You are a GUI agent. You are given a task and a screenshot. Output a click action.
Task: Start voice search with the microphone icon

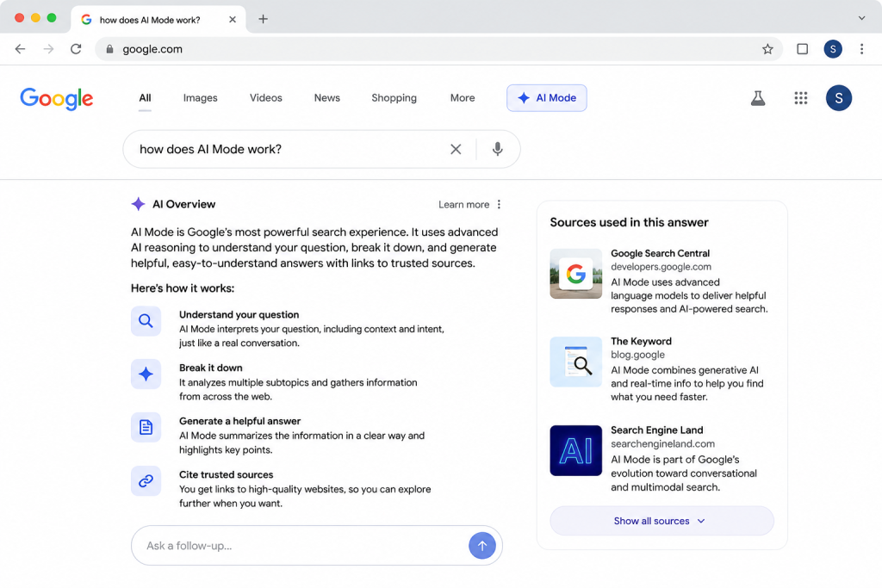point(497,149)
